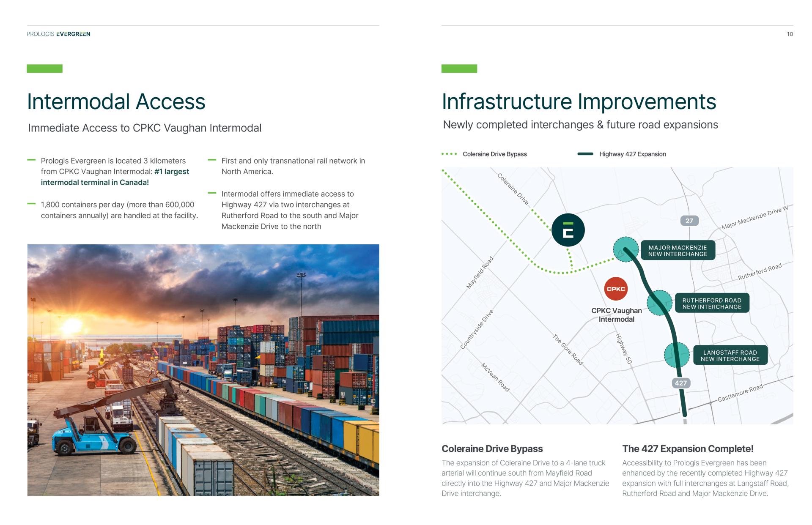Select the teal circle at Rutherford Road interchange

[x=660, y=303]
